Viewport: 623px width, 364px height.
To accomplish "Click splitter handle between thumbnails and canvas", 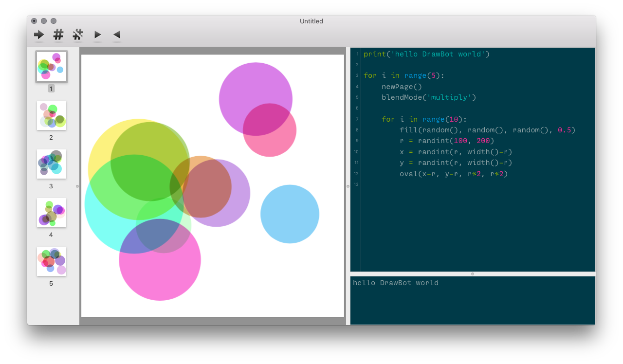I will point(77,186).
